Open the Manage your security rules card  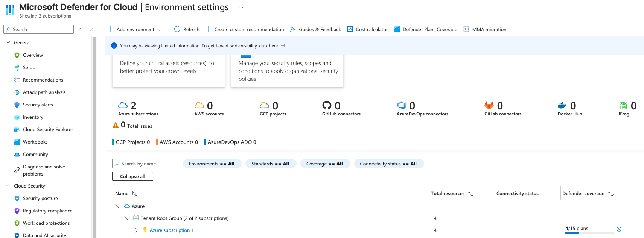(x=287, y=71)
